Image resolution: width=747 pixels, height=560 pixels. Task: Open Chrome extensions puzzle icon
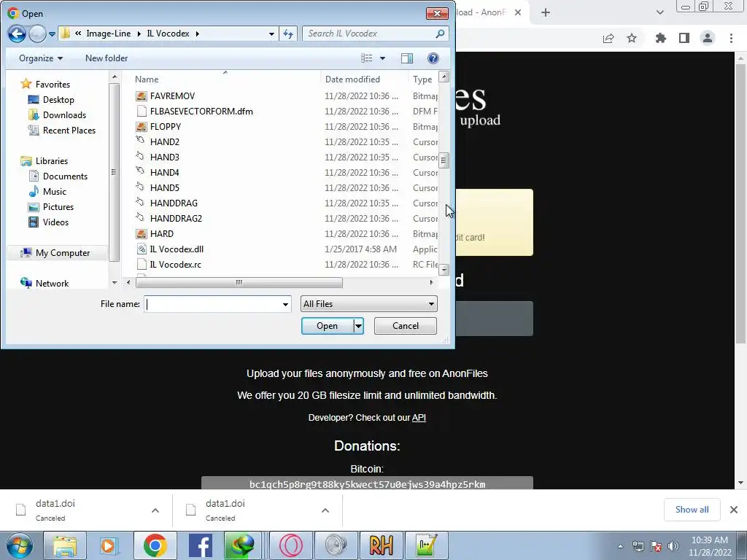tap(660, 39)
